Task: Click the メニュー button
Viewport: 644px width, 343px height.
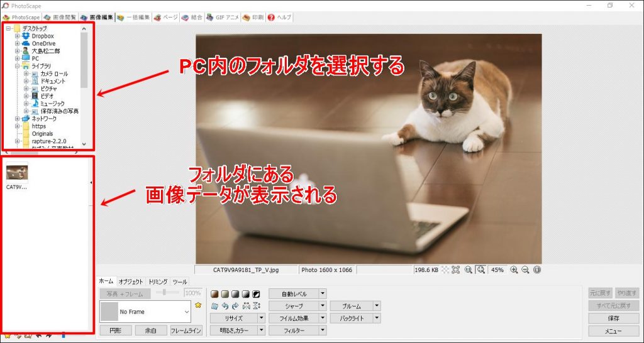Action: click(614, 330)
